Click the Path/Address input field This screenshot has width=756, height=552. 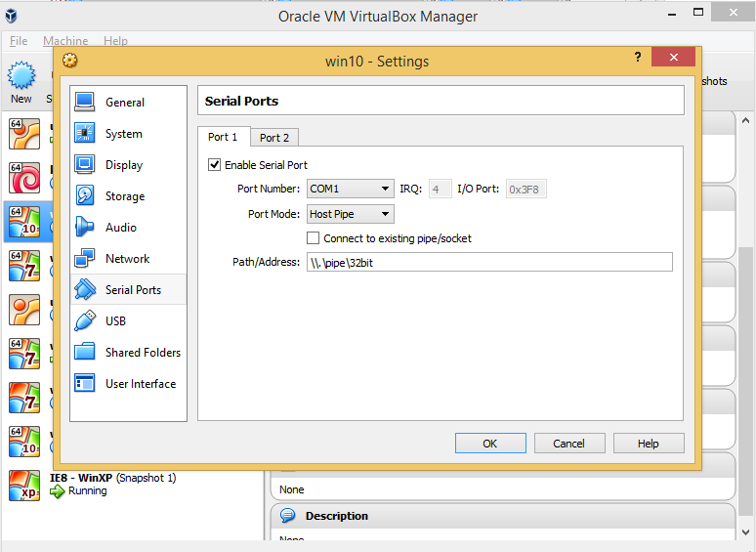tap(489, 262)
